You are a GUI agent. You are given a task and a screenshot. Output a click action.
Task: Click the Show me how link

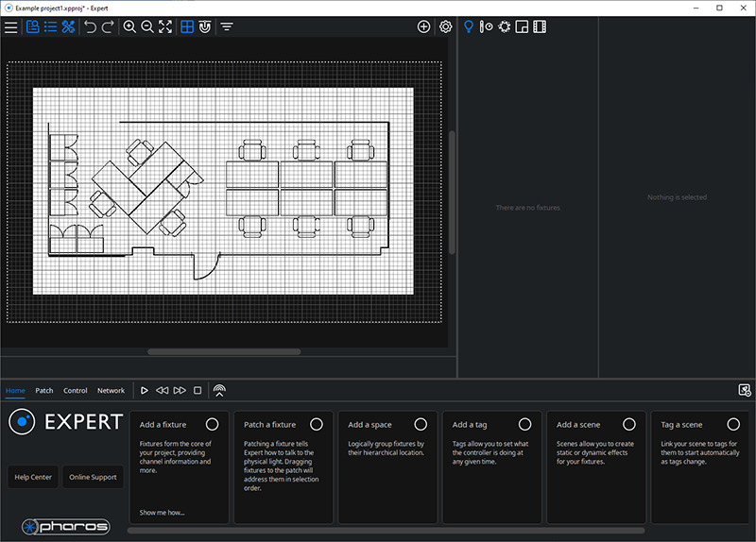click(162, 513)
